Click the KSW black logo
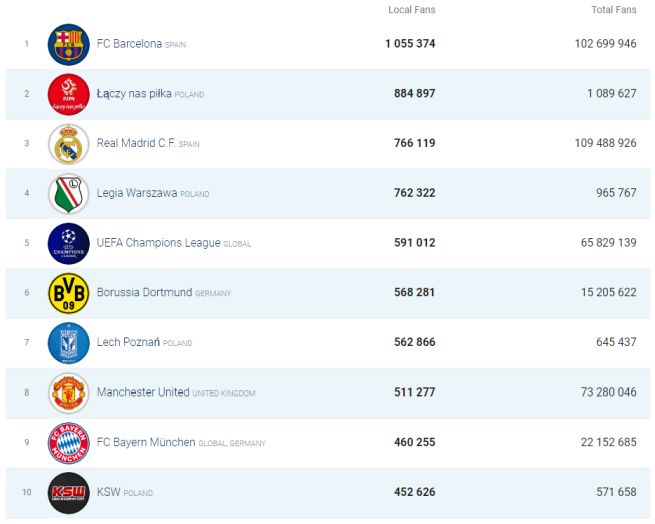655x524 pixels. 69,493
